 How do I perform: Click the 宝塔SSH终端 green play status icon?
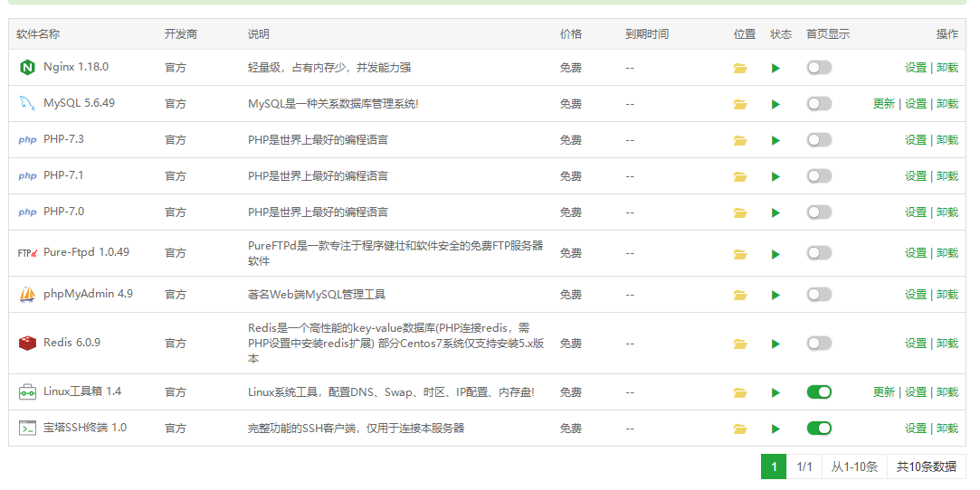point(775,429)
